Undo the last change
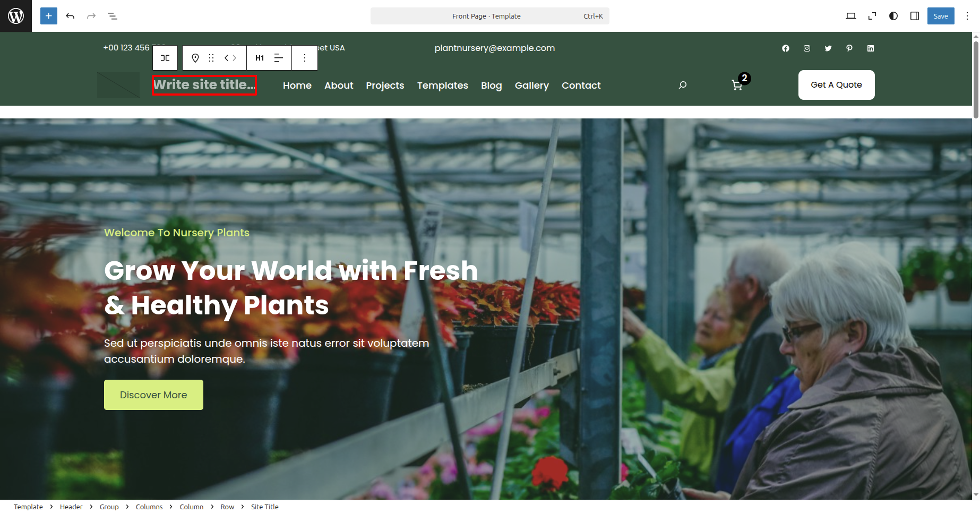Image resolution: width=980 pixels, height=513 pixels. [x=70, y=16]
